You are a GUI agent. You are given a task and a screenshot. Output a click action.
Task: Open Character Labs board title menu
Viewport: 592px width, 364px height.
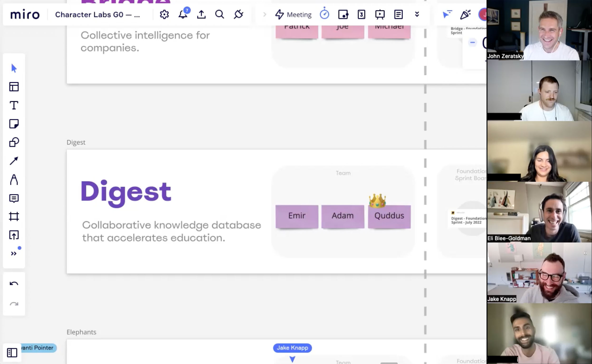point(97,14)
